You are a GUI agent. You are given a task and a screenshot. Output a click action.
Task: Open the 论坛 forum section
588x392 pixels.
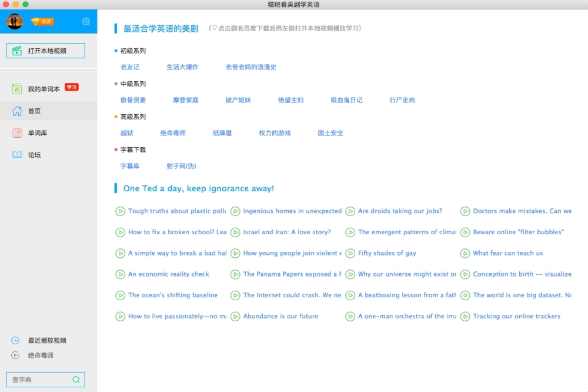pyautogui.click(x=34, y=155)
